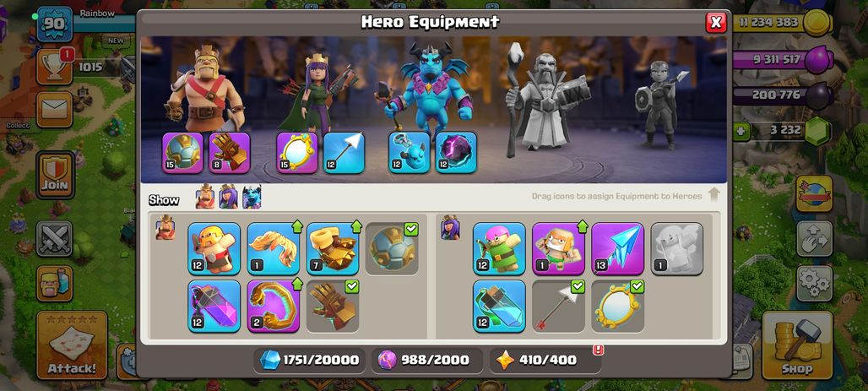Click upgradeable Healer Puppet level 1
868x391 pixels.
tap(559, 248)
